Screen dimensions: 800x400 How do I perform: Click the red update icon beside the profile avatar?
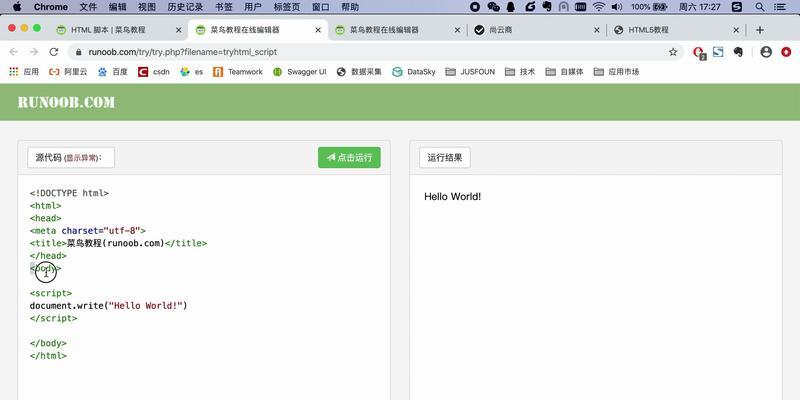point(786,52)
